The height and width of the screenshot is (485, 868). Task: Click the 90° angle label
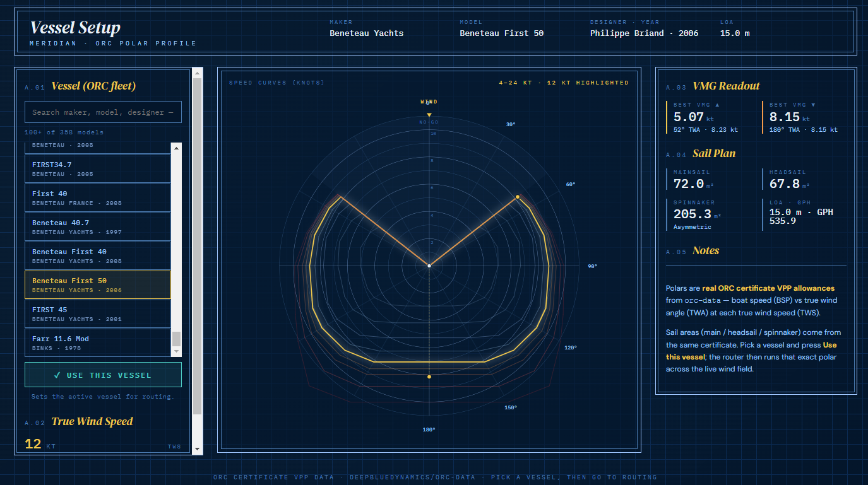pyautogui.click(x=592, y=266)
